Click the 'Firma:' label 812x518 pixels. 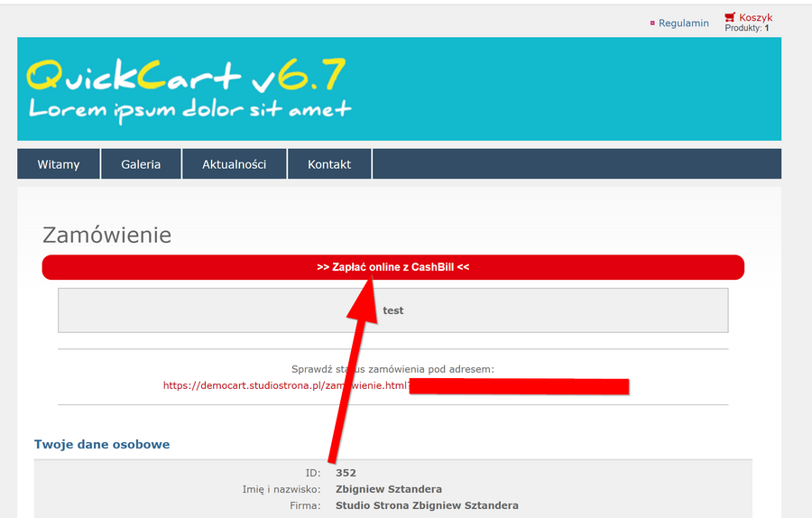(306, 505)
